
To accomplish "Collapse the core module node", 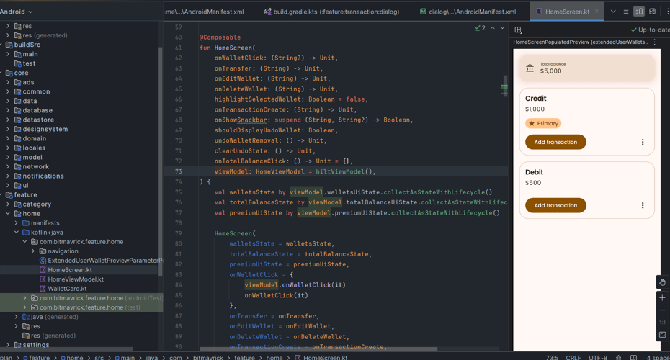I will tap(2, 73).
